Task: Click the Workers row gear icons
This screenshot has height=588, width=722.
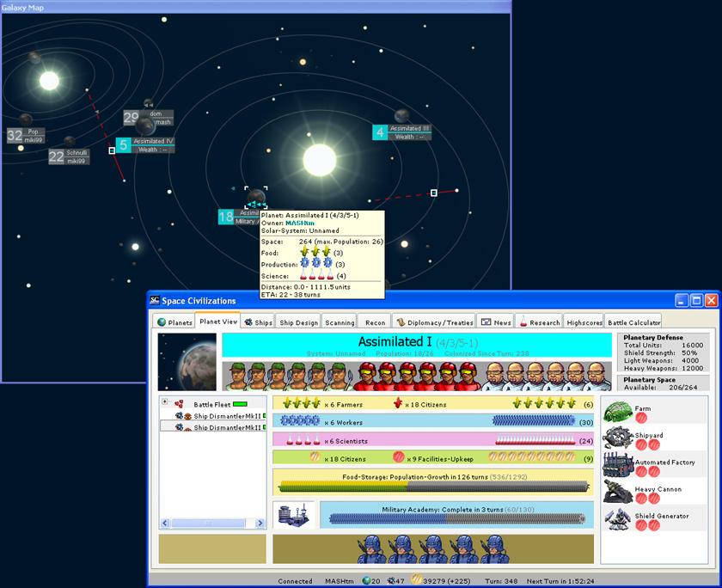Action: pyautogui.click(x=300, y=420)
